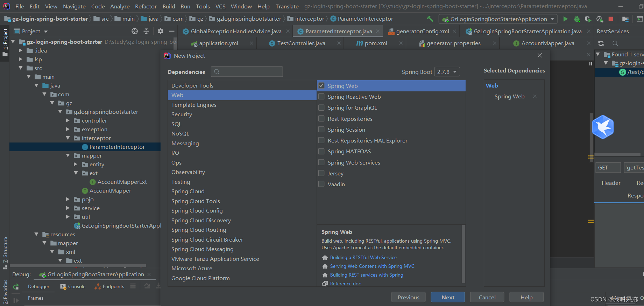Open the Navigate menu
The height and width of the screenshot is (306, 644).
coord(74,6)
